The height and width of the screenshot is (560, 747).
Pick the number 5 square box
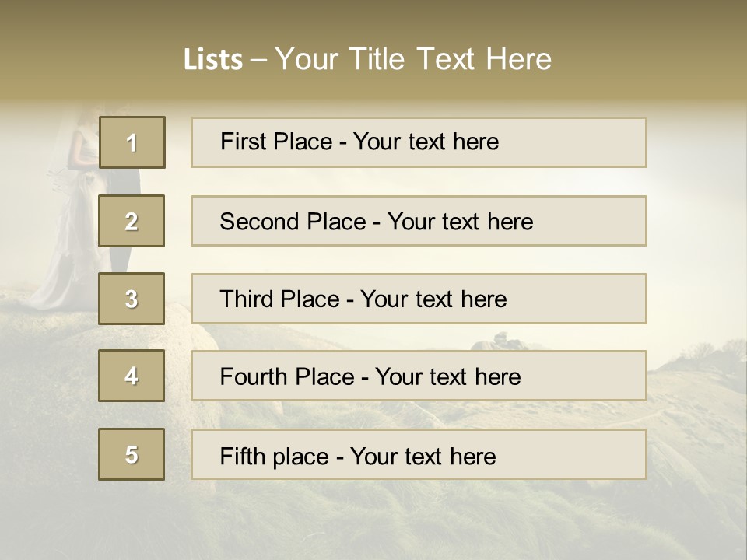pyautogui.click(x=132, y=454)
